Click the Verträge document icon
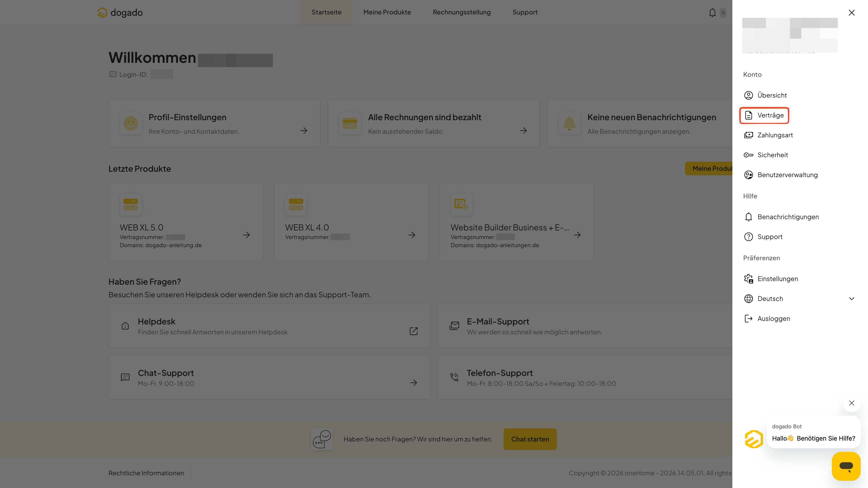The height and width of the screenshot is (488, 868). (748, 115)
